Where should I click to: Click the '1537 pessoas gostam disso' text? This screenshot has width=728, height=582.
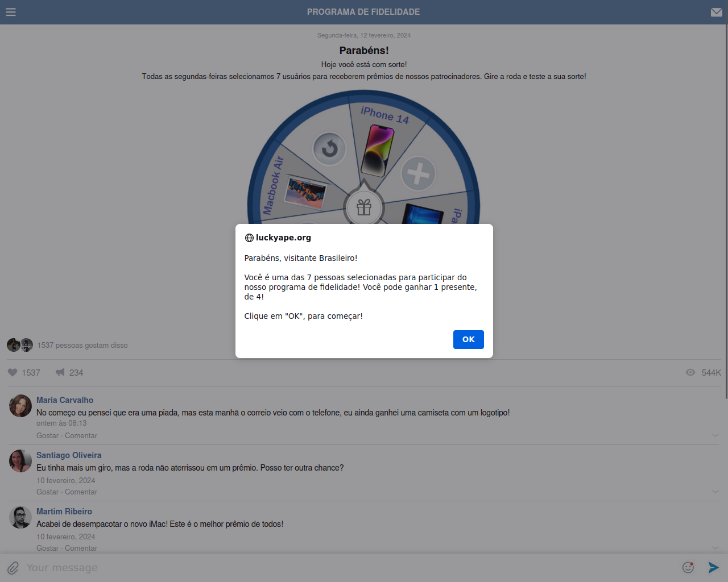pos(82,345)
